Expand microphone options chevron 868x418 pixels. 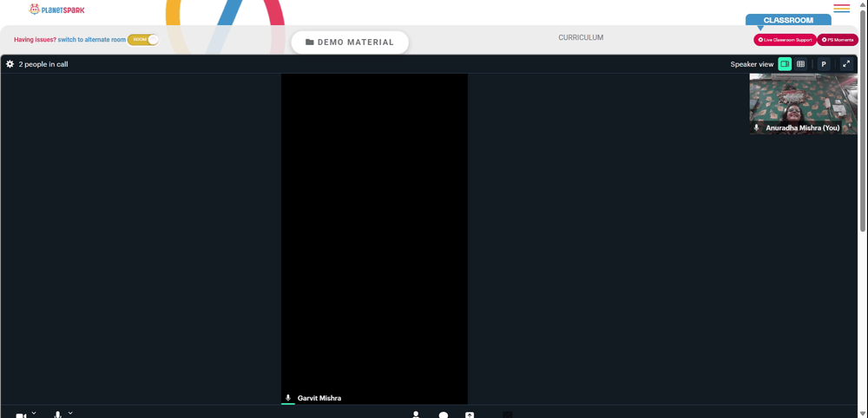tap(70, 413)
